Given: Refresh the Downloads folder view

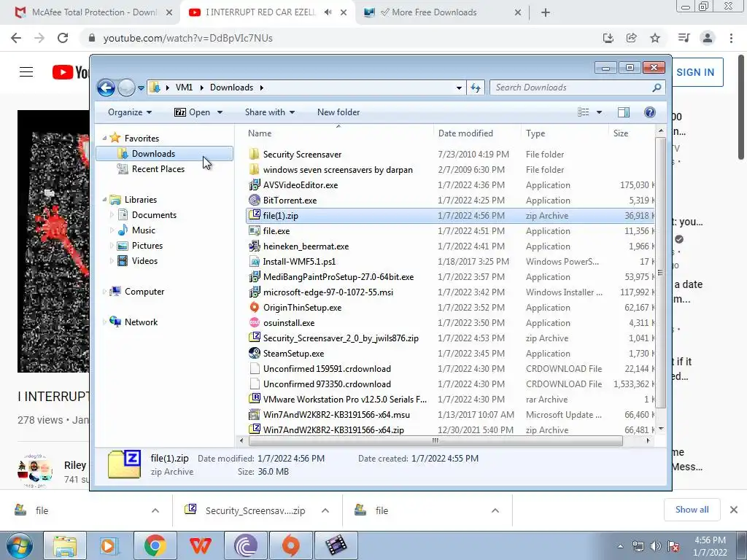Looking at the screenshot, I should (x=476, y=87).
